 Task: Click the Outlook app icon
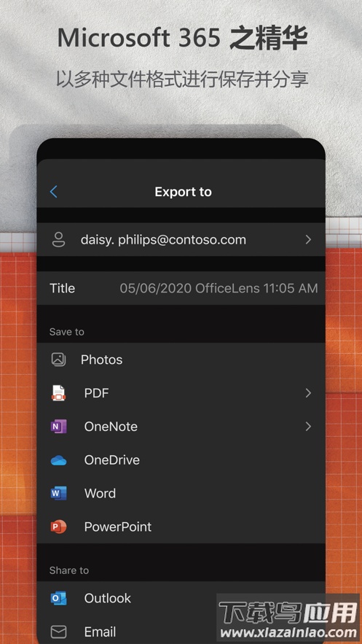(58, 598)
